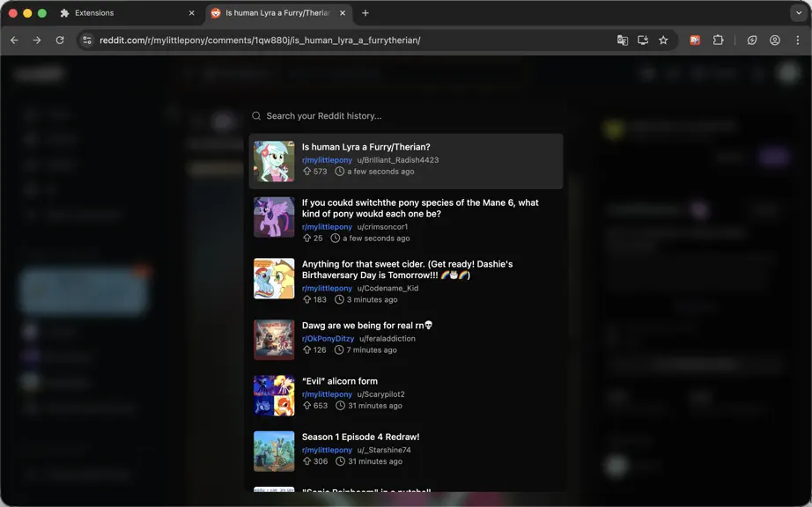Open 'Season 1 Episode 4 Redraw!' entry

406,451
